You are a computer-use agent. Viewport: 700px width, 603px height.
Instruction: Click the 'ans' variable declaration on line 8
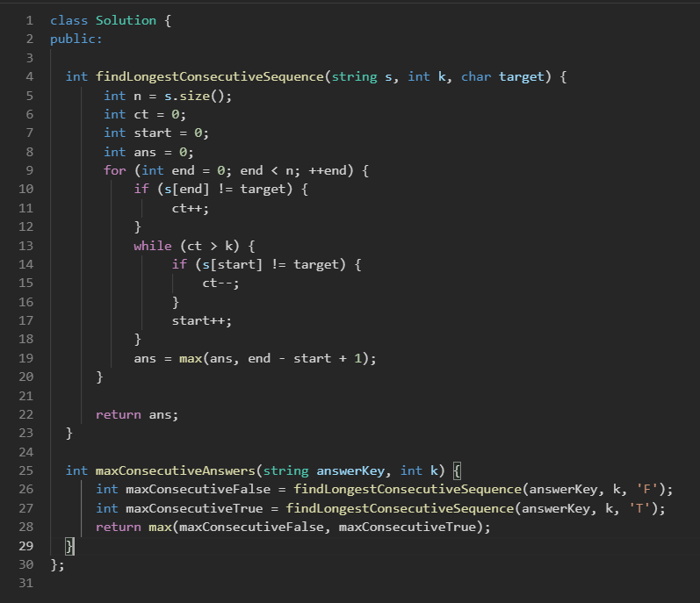click(x=145, y=153)
